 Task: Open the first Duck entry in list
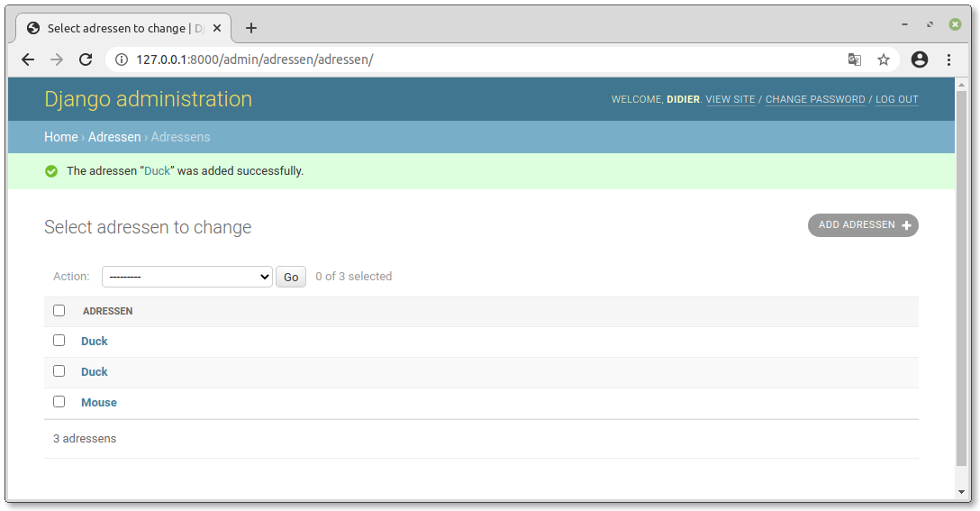[x=95, y=341]
